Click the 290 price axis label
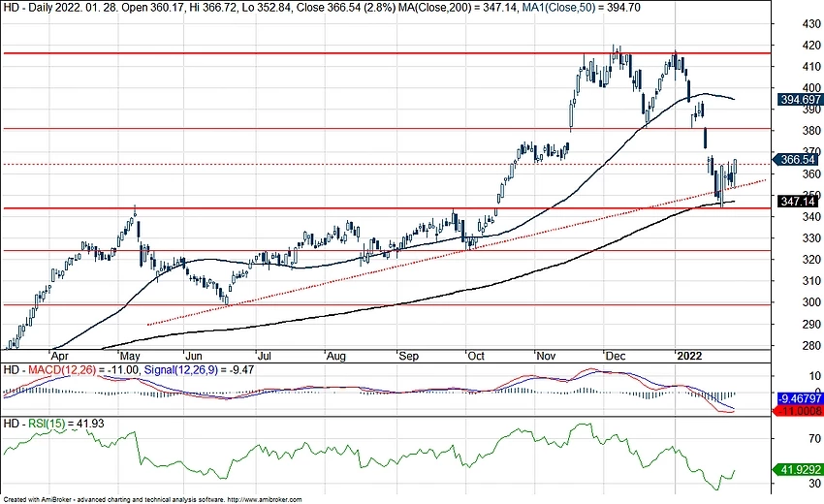Image resolution: width=824 pixels, height=504 pixels. (x=811, y=325)
